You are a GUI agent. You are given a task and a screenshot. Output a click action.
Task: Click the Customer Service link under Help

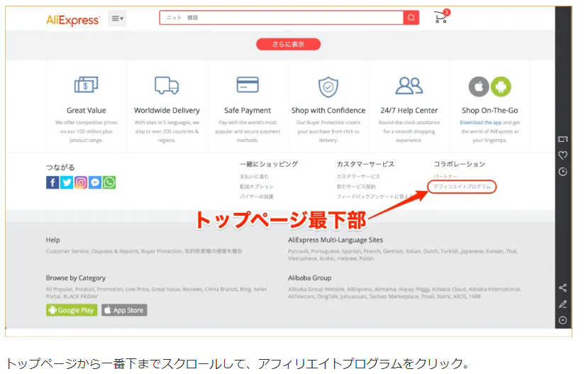tap(67, 251)
